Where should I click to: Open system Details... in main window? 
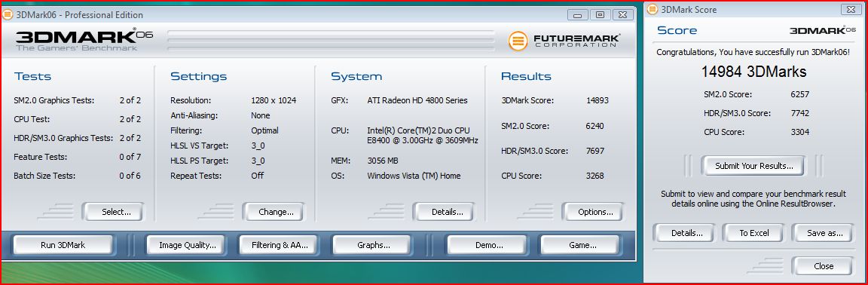pyautogui.click(x=445, y=212)
